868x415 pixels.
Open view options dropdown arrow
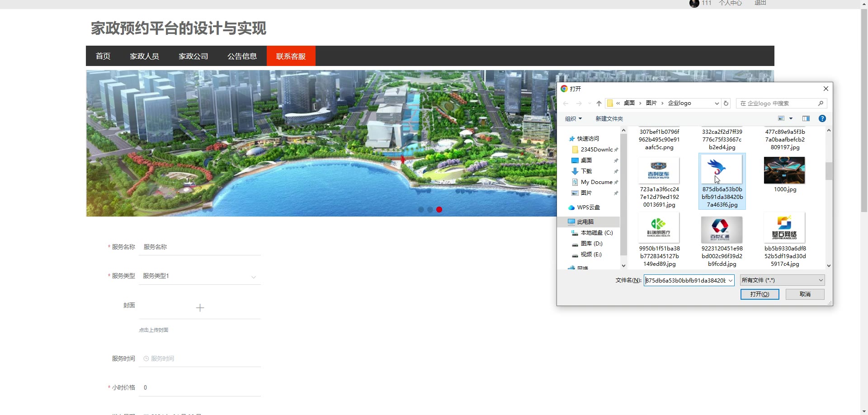[x=791, y=118]
